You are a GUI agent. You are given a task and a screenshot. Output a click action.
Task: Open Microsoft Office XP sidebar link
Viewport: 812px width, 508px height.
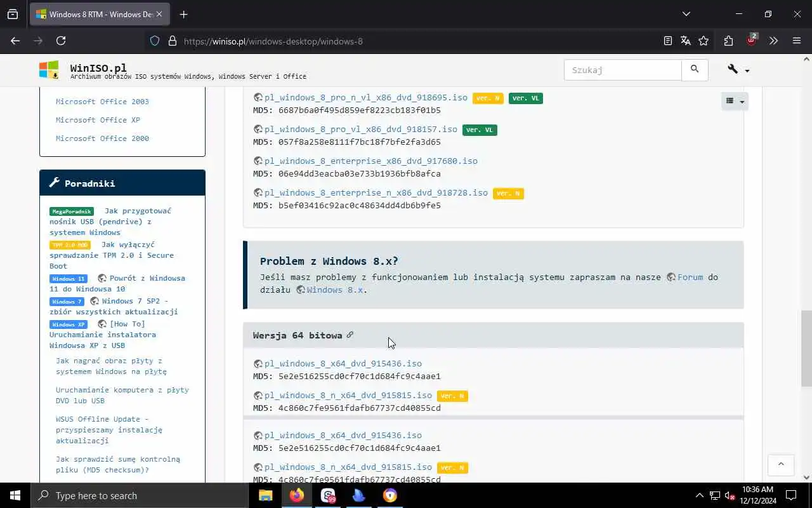98,120
